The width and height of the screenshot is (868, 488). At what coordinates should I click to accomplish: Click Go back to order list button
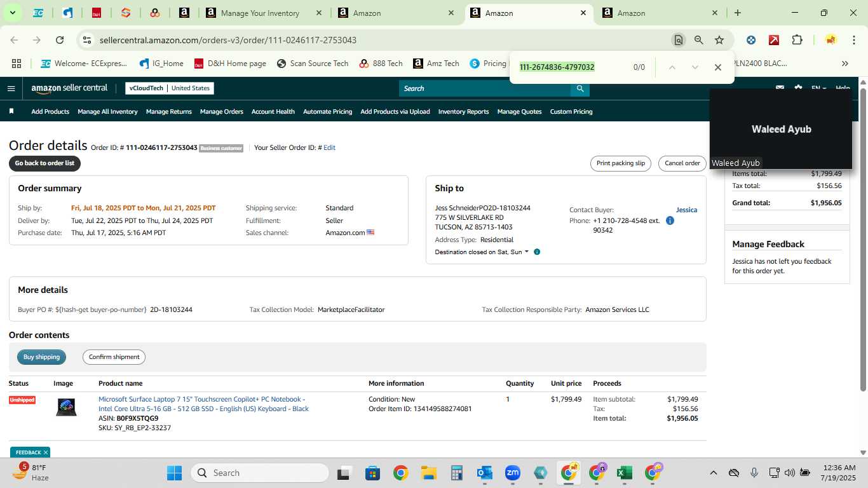click(44, 163)
